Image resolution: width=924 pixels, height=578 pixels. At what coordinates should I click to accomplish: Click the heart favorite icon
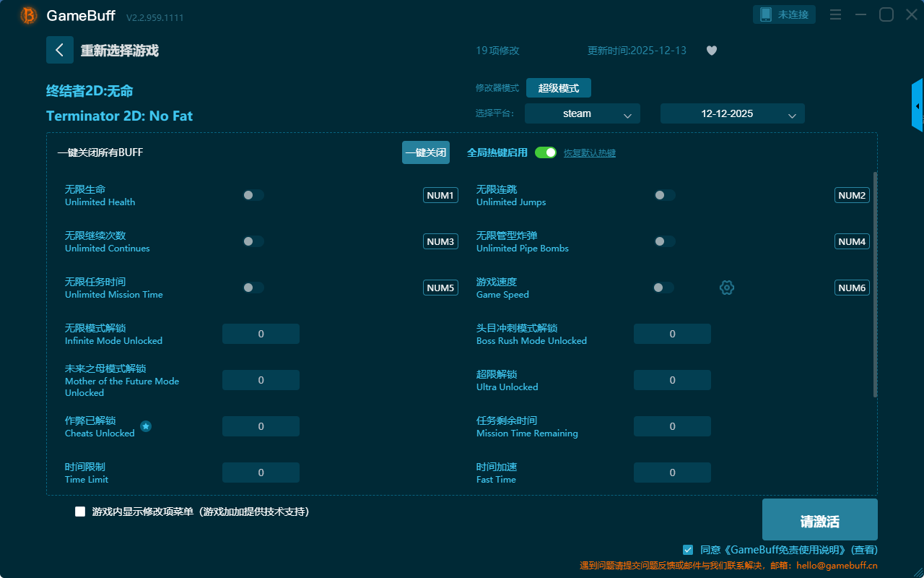pos(711,51)
